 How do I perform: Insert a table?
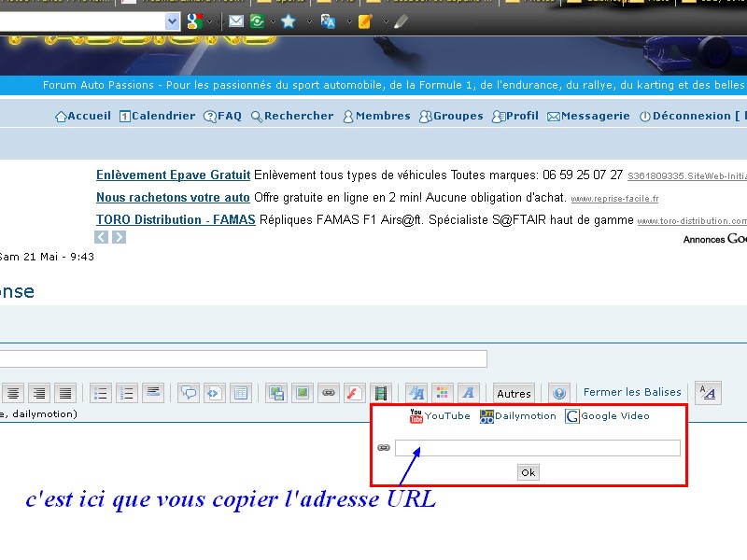point(241,393)
